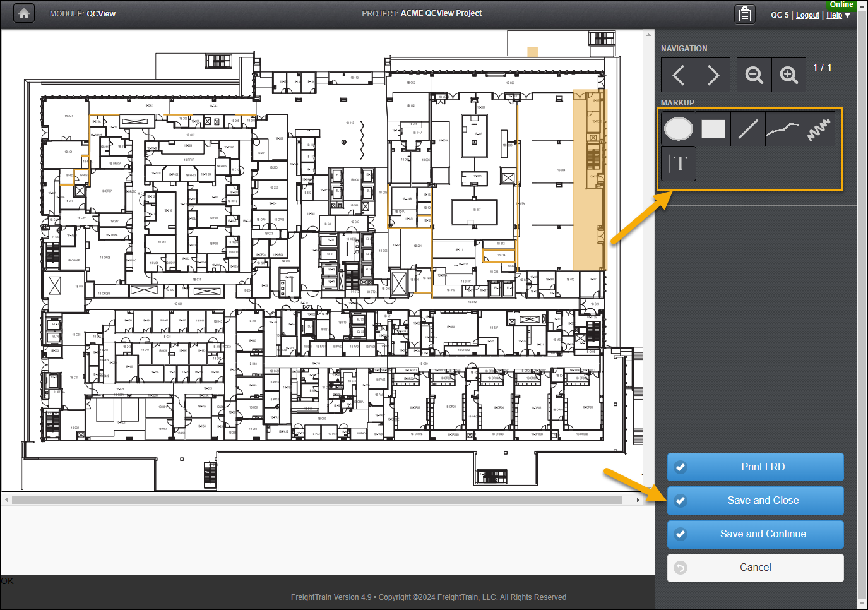The image size is (868, 610).
Task: Click the drawing's scroll right arrow
Action: tap(638, 499)
